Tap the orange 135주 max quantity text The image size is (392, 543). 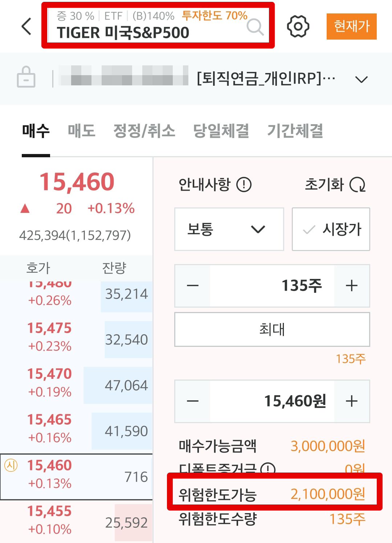click(x=351, y=359)
